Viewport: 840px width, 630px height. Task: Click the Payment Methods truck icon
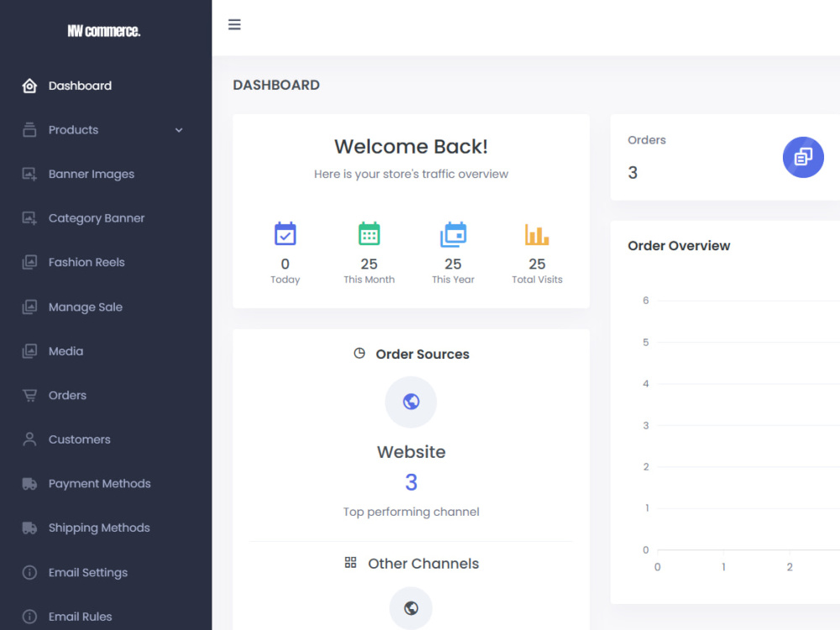pyautogui.click(x=29, y=484)
